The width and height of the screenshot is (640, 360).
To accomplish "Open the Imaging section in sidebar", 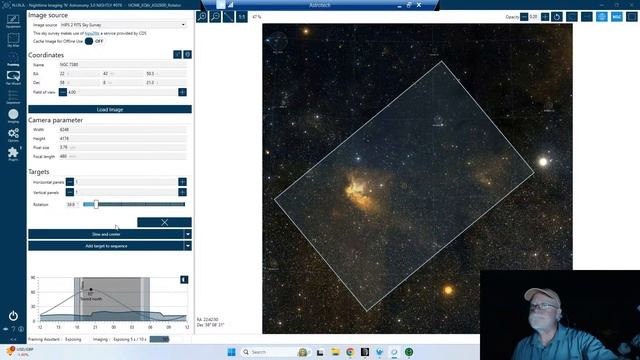I will tap(13, 116).
